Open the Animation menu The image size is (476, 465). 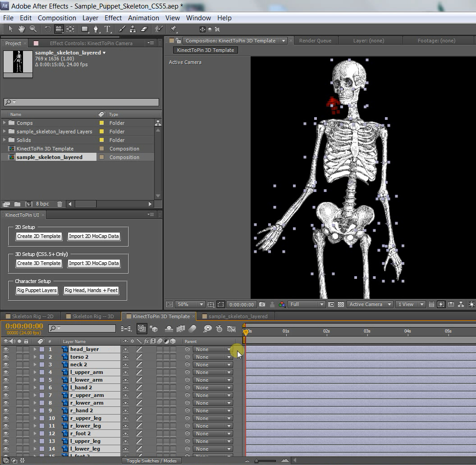click(x=143, y=18)
